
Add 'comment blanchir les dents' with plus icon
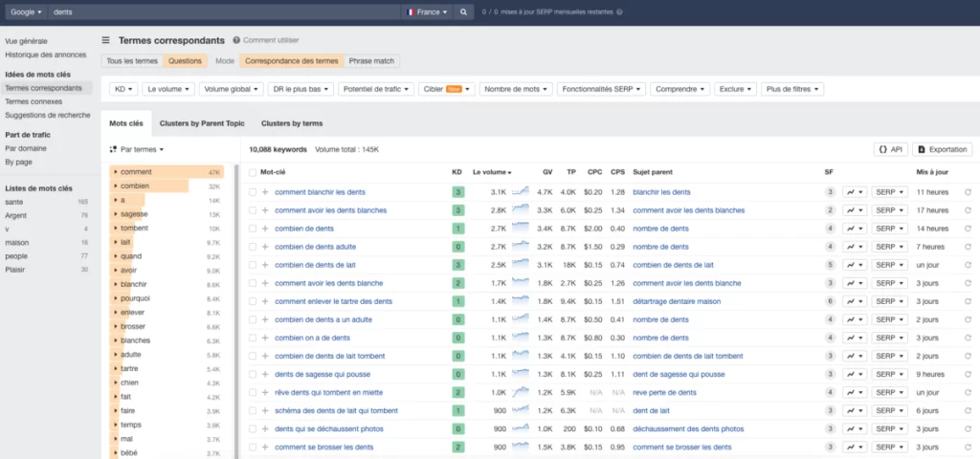click(x=265, y=192)
